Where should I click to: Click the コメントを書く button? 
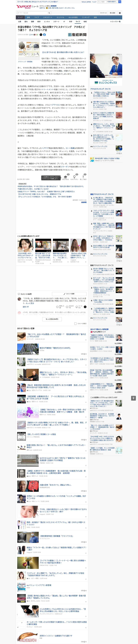[x=69, y=294]
